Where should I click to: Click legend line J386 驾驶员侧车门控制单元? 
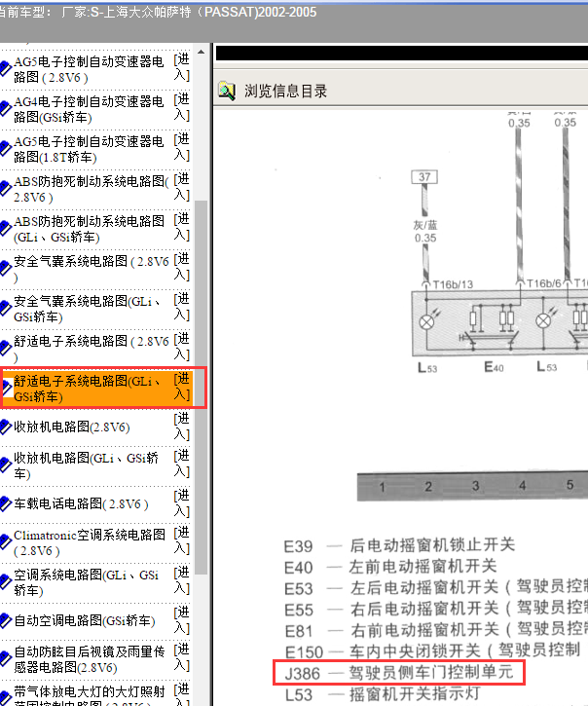[399, 673]
